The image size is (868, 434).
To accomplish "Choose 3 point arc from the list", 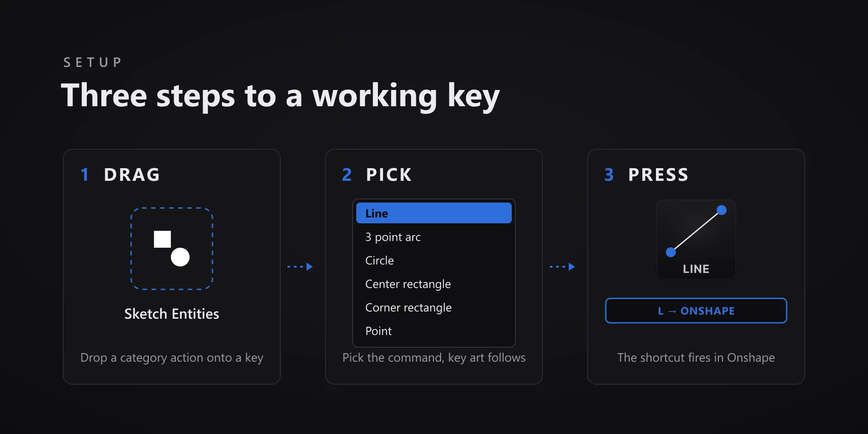I will point(434,237).
